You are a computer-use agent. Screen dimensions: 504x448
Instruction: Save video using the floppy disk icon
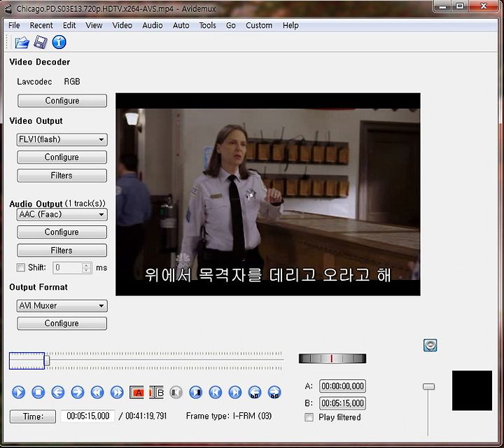click(x=41, y=42)
